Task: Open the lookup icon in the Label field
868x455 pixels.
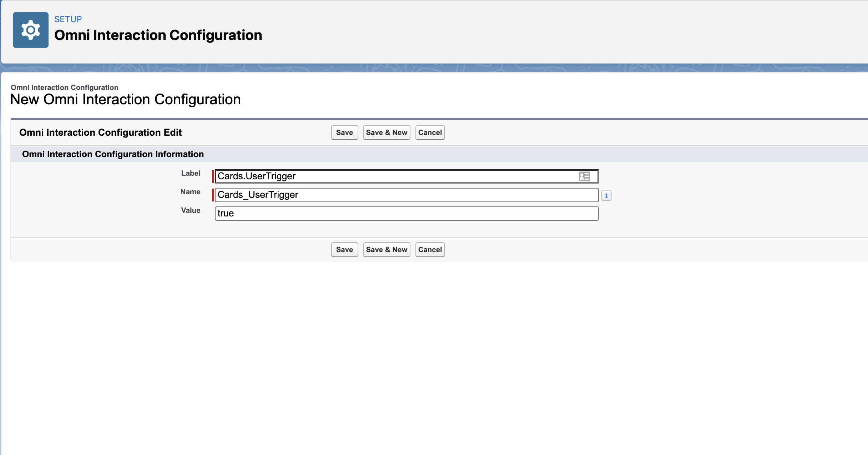Action: click(x=584, y=176)
